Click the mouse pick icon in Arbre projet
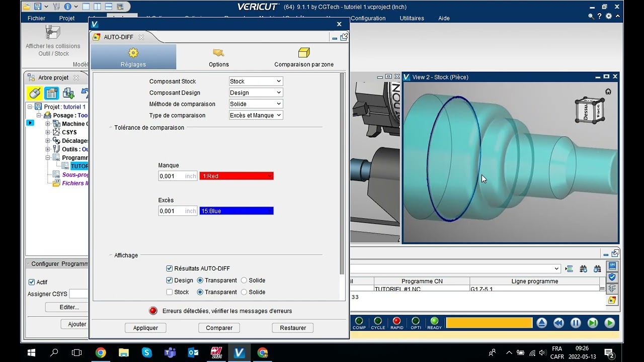 coord(34,93)
